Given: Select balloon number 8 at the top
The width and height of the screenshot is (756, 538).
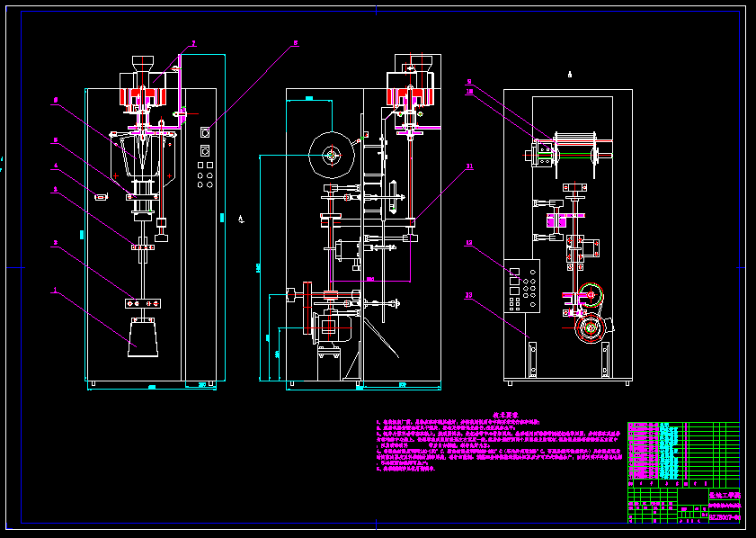Looking at the screenshot, I should 296,43.
